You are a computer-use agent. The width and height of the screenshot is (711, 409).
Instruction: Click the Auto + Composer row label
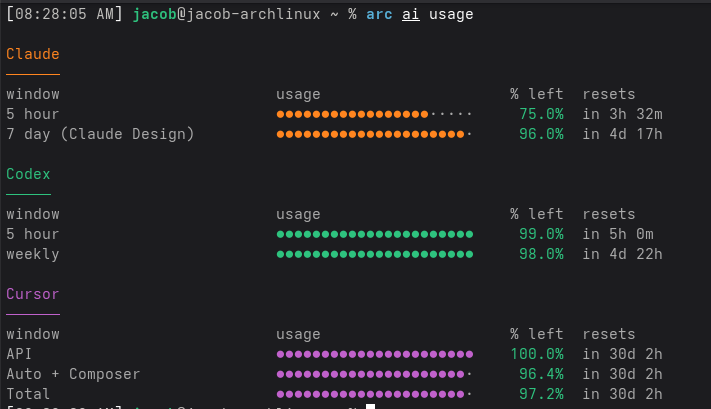point(73,374)
